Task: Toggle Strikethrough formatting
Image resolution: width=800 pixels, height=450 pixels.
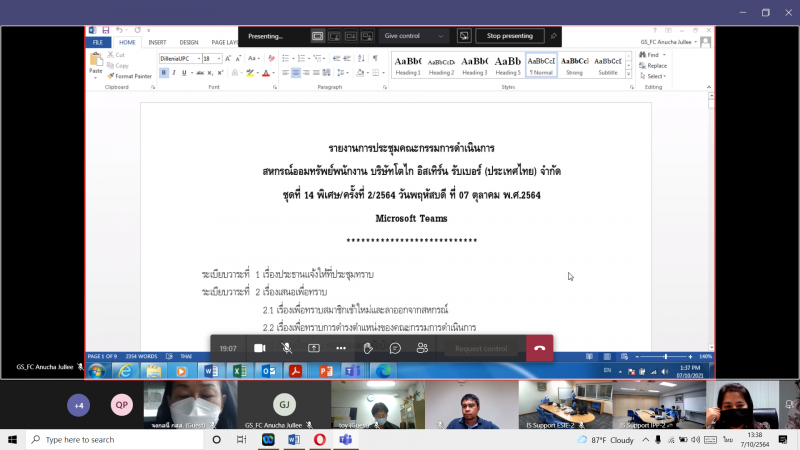Action: click(200, 73)
